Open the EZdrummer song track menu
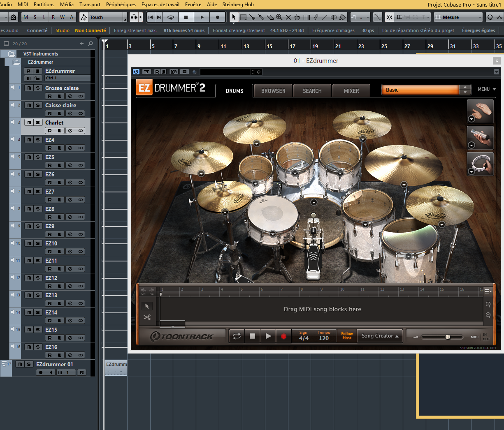This screenshot has height=430, width=504. [x=488, y=291]
